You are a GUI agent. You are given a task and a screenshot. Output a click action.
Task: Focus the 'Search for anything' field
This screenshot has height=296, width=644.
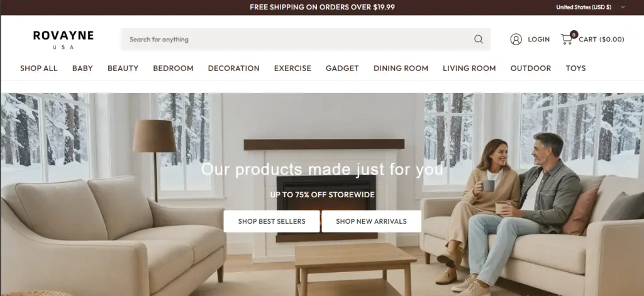[306, 40]
